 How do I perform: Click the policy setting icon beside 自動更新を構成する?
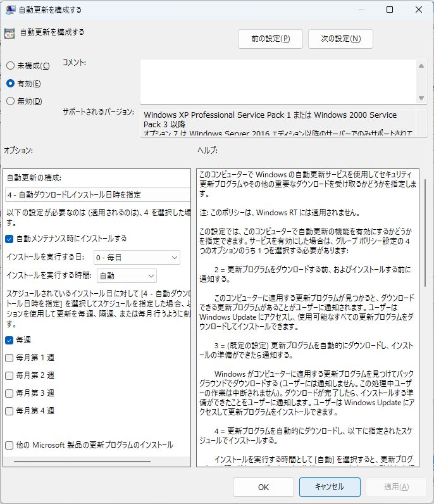coord(9,33)
